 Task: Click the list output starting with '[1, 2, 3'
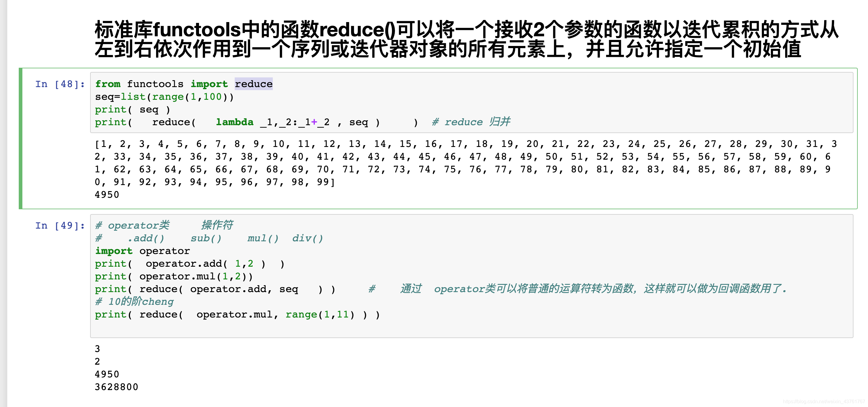[466, 163]
